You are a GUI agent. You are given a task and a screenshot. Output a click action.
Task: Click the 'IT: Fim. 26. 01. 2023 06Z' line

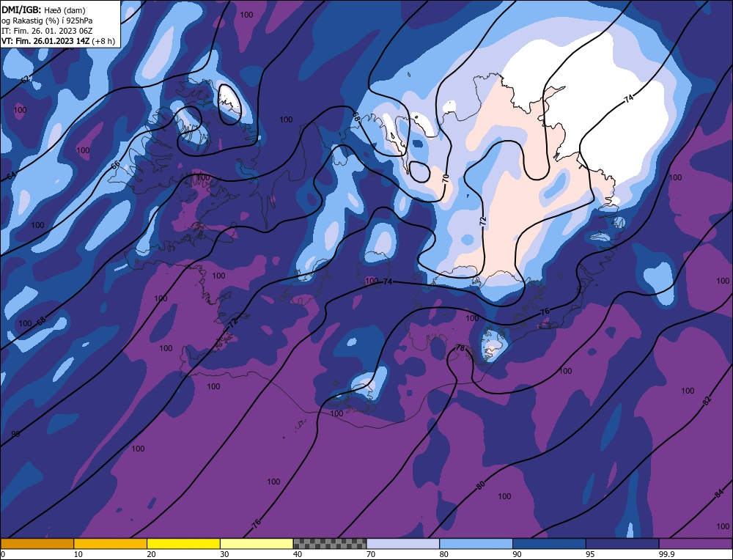coord(47,31)
